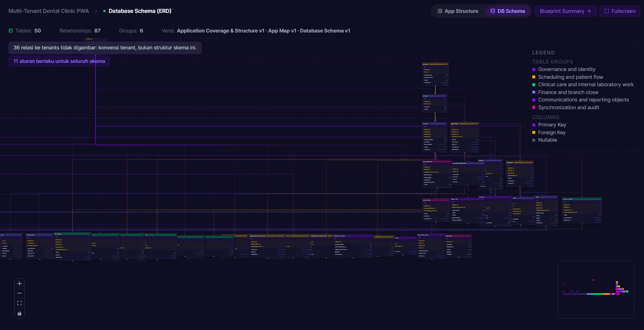Select the report_runs table node

[468, 211]
